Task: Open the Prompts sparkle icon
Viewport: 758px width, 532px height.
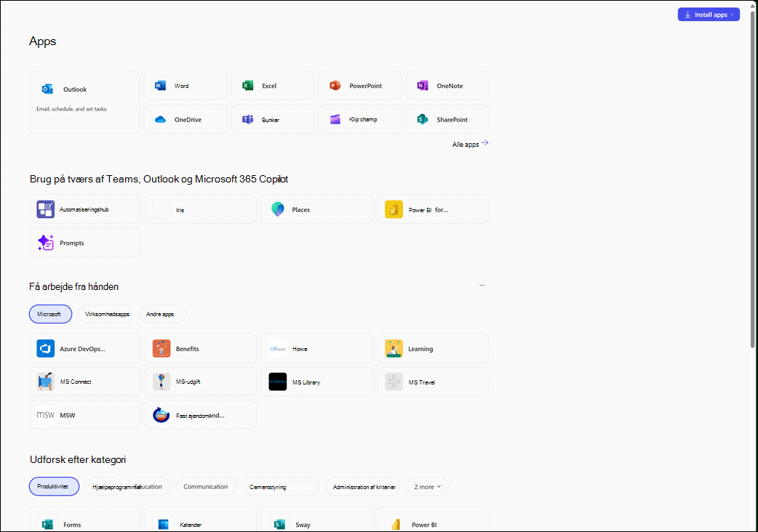Action: [x=45, y=242]
